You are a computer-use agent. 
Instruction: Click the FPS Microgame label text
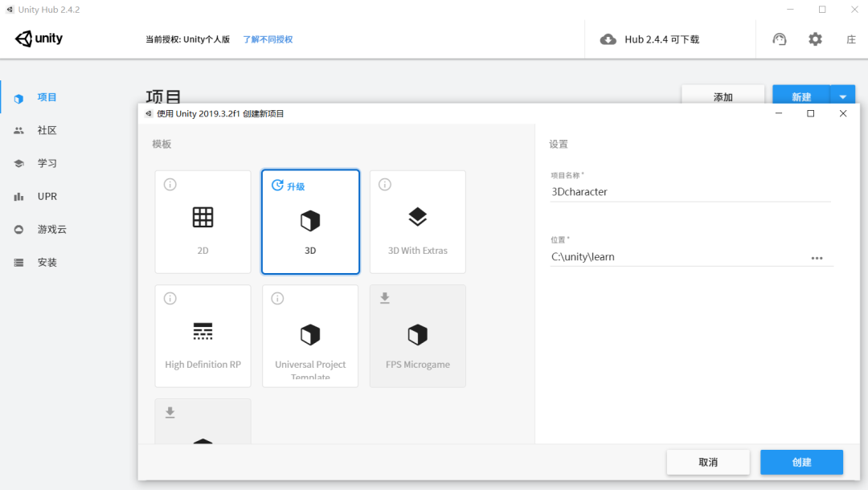pyautogui.click(x=417, y=365)
